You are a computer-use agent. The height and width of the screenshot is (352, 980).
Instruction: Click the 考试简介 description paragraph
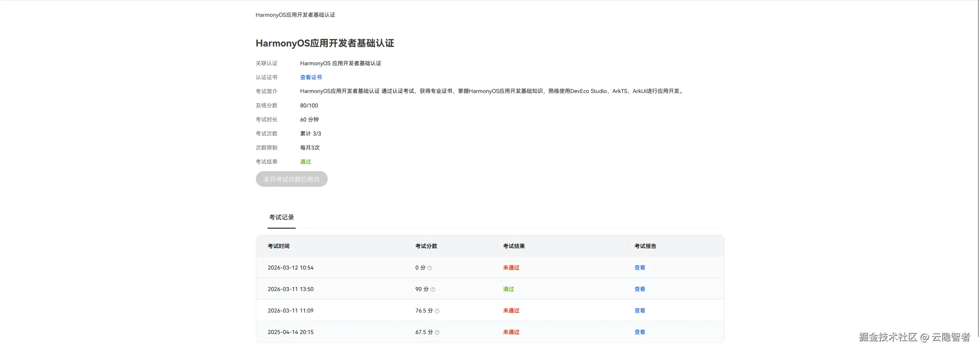tap(492, 91)
